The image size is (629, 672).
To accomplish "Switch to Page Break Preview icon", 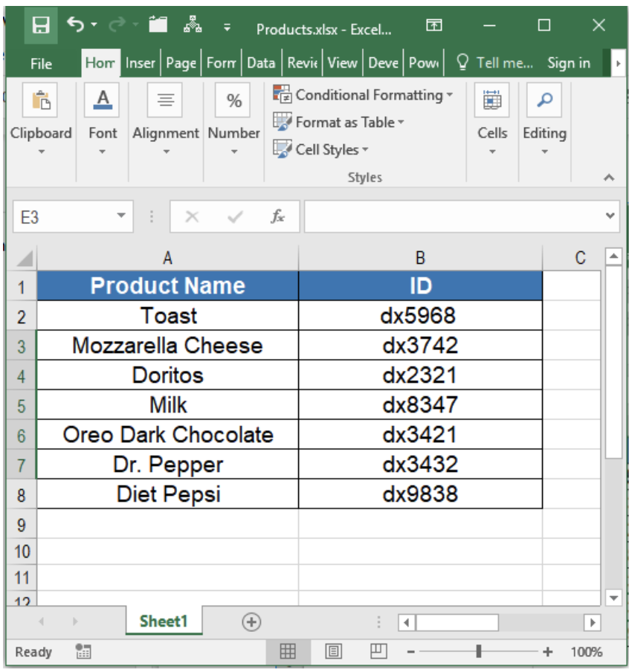I will (378, 651).
